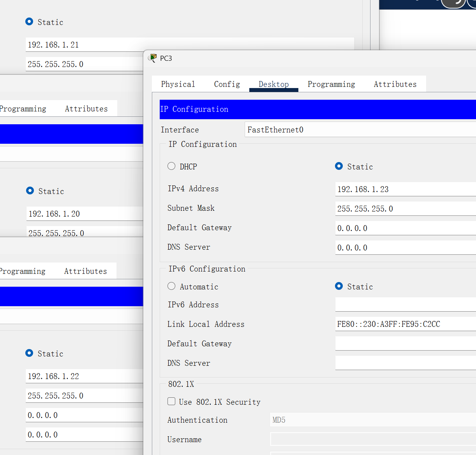
Task: Click PC3 Subnet Mask field 255.255.255.0
Action: [405, 209]
